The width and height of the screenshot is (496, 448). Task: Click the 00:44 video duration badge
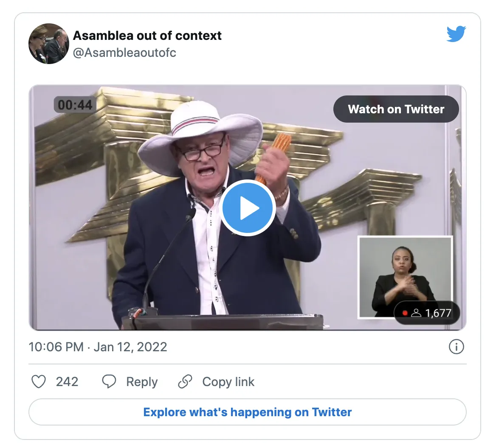[x=75, y=105]
